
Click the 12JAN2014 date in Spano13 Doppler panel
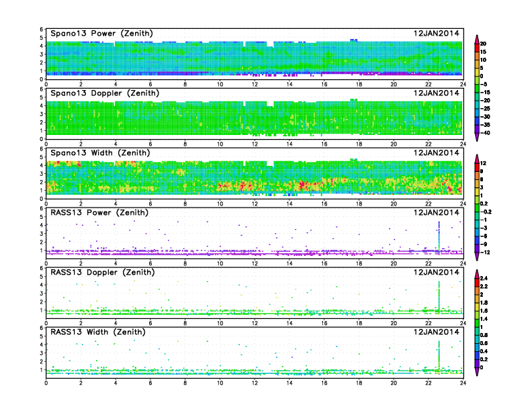click(x=437, y=93)
